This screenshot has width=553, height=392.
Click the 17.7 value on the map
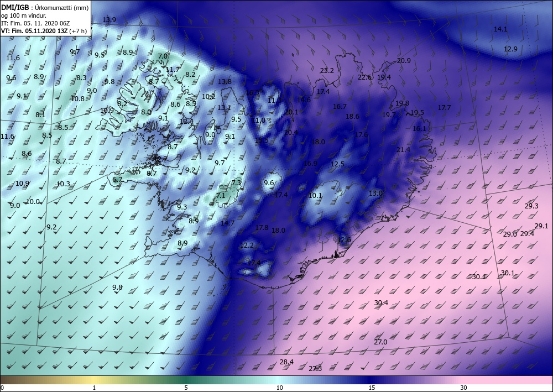pos(444,107)
